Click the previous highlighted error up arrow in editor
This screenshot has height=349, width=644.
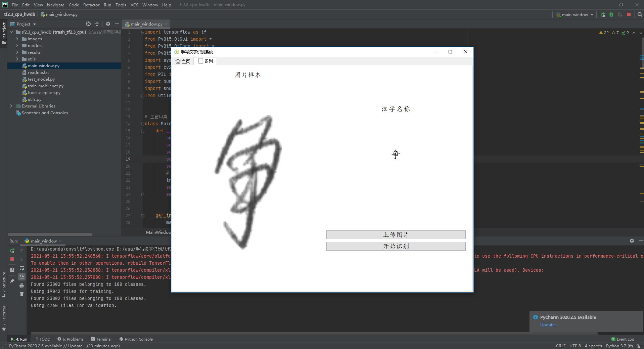(x=634, y=33)
